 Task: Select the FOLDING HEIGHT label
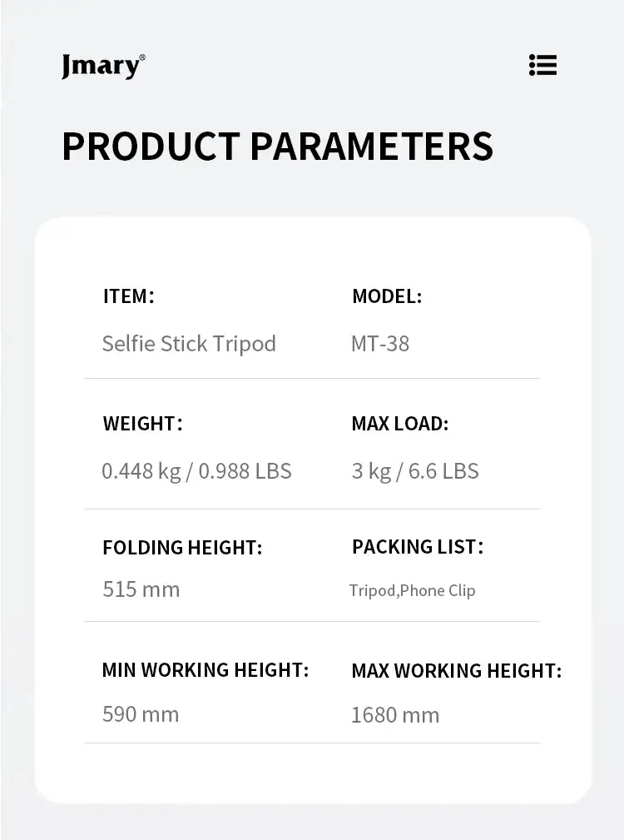[x=182, y=548]
